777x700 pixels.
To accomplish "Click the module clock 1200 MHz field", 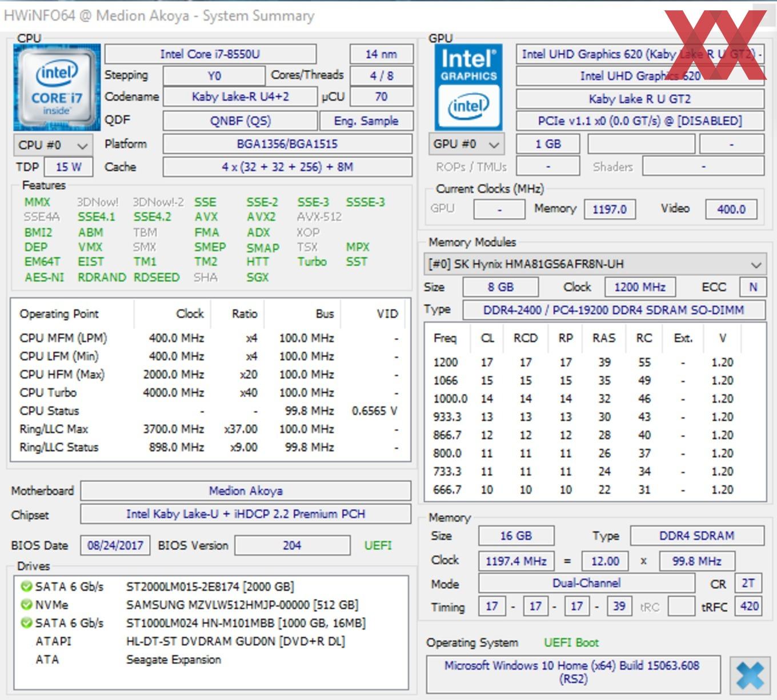I will coord(640,287).
